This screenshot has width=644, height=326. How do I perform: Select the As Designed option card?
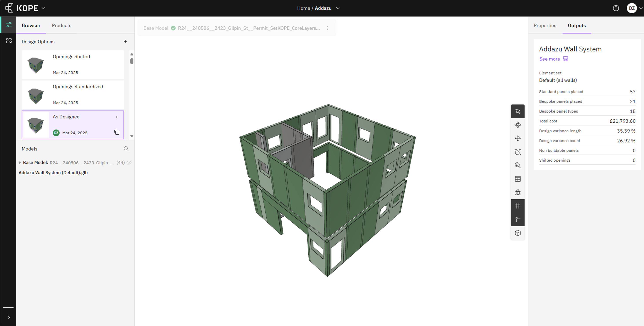73,125
